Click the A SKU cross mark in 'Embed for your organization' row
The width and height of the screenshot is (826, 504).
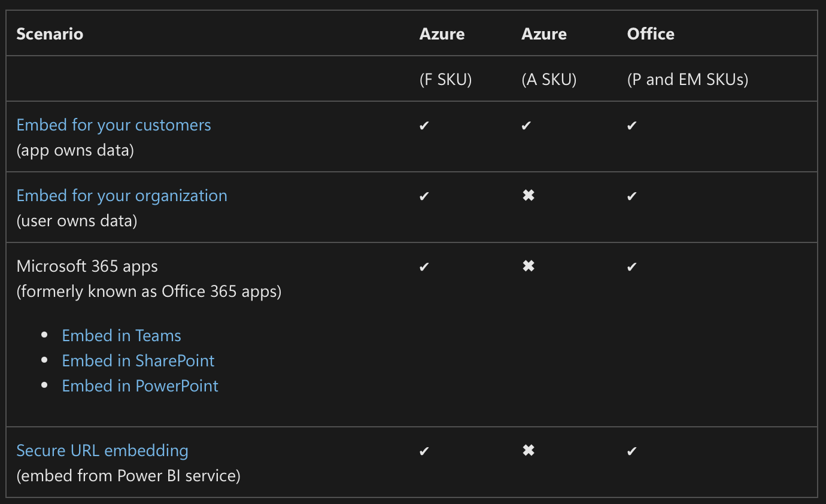click(529, 196)
